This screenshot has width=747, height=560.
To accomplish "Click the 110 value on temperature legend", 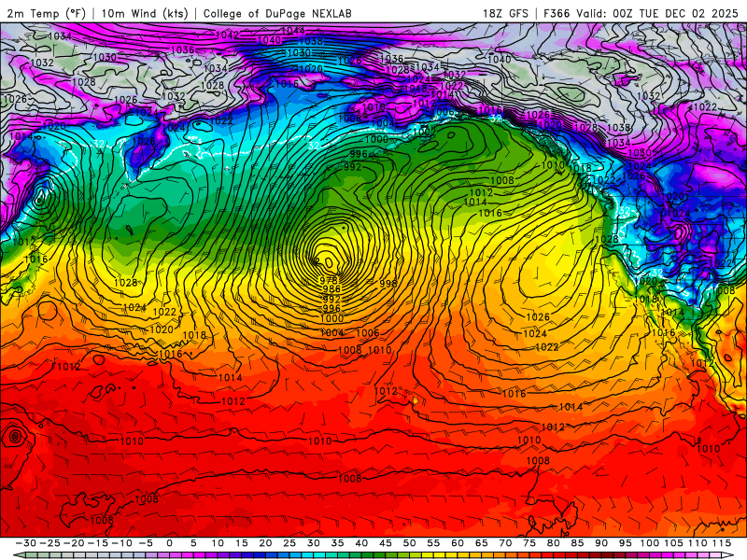I will [698, 543].
